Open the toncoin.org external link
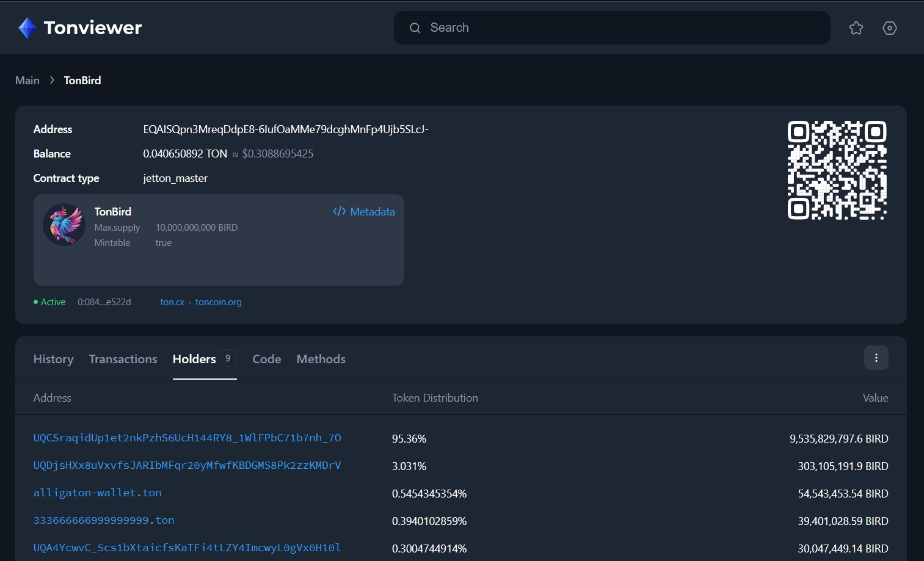 click(x=219, y=302)
